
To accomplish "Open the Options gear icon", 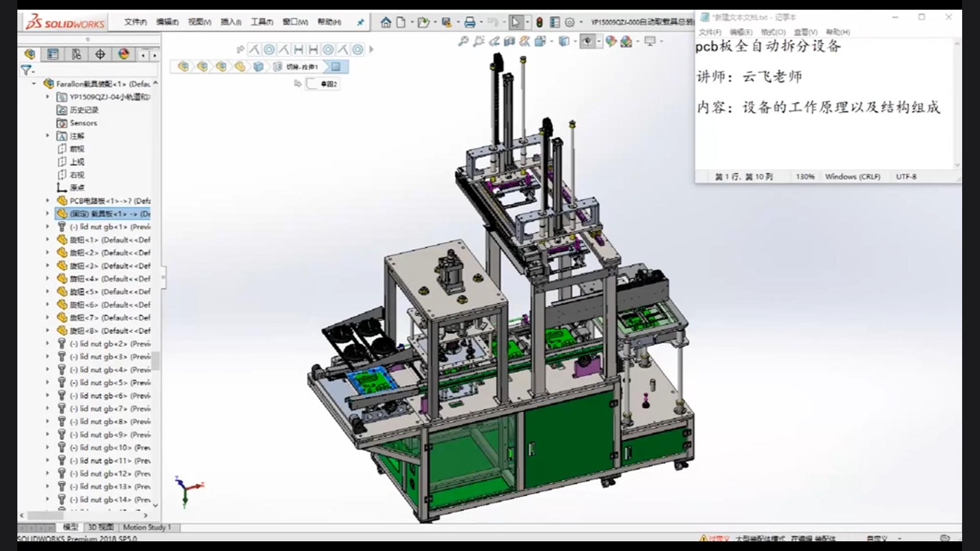I will (x=570, y=22).
